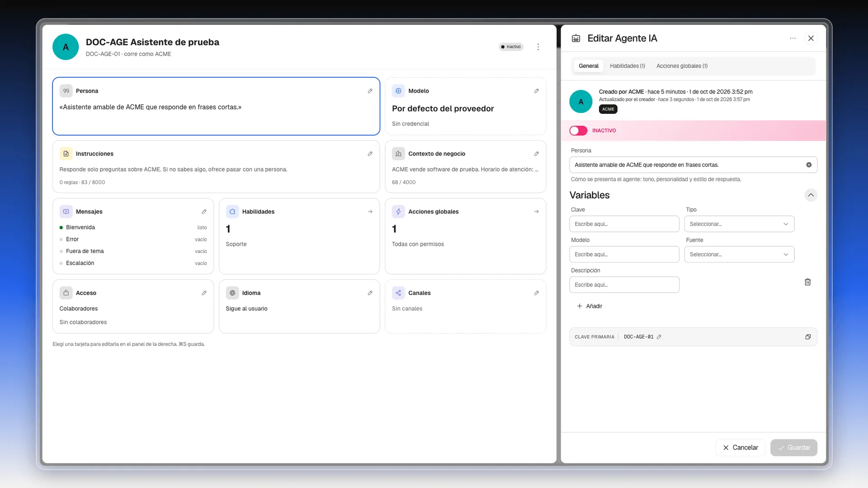Click the Guardar button
The width and height of the screenshot is (868, 488).
[x=794, y=447]
